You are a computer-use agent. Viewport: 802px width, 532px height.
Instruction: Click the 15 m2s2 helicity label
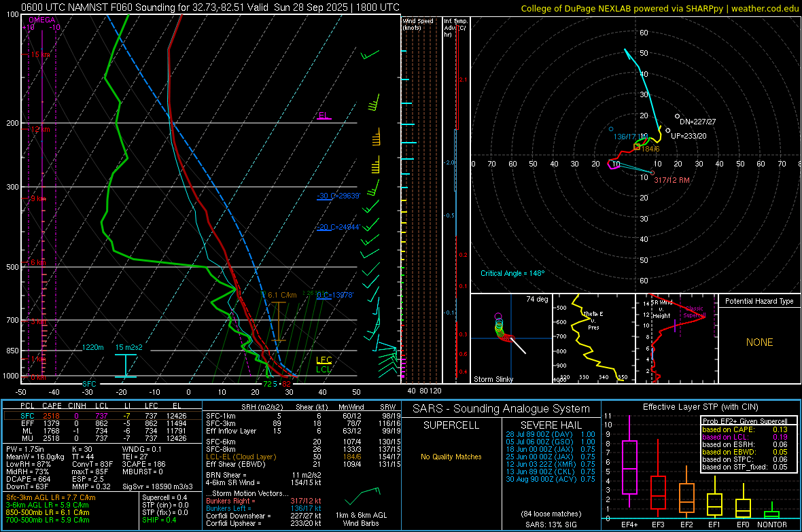(129, 347)
